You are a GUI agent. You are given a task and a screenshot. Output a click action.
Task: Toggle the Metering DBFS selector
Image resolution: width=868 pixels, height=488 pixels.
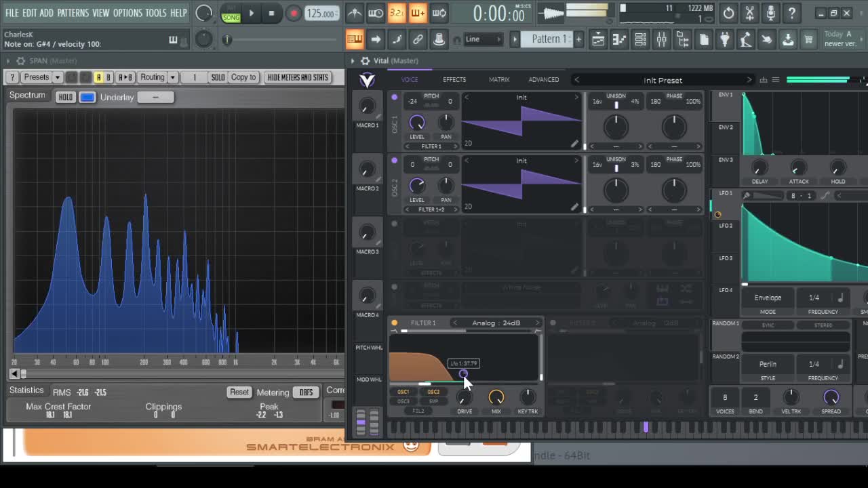tap(306, 392)
